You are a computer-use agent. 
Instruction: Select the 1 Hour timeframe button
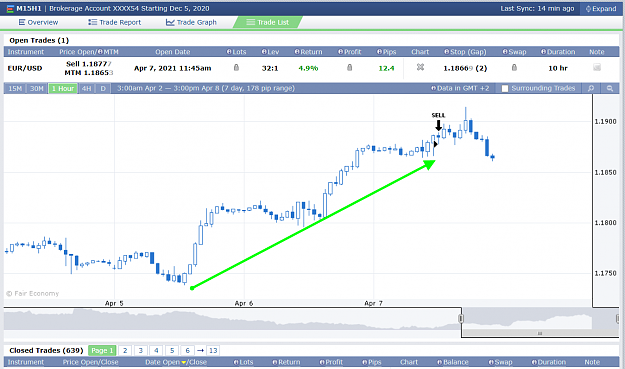click(x=63, y=88)
